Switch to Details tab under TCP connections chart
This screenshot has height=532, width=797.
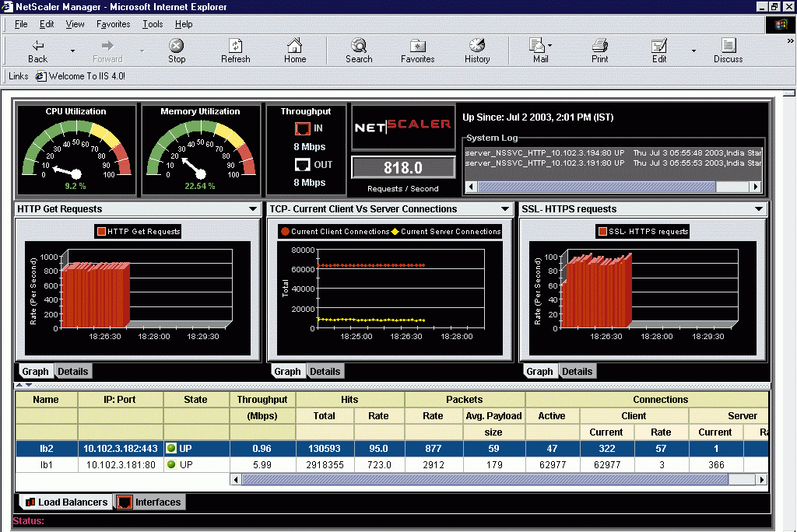click(325, 372)
